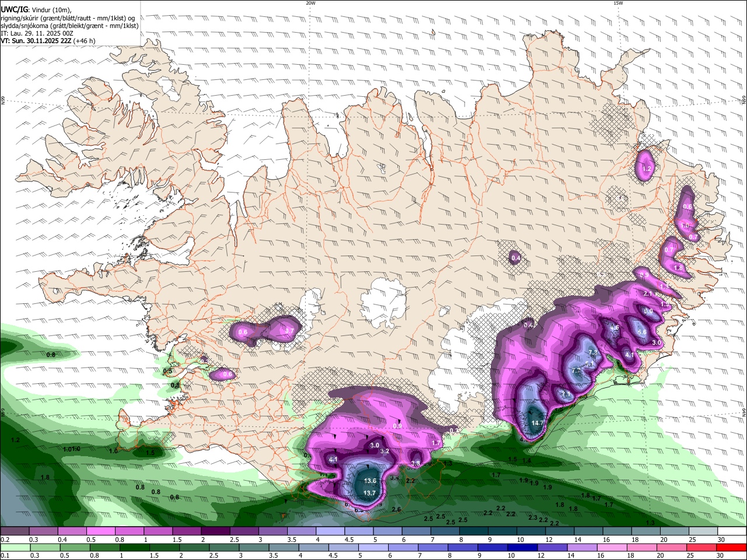Screen dimensions: 747x560
Task: Select the 5.6 precipitation value in the southeast
Action: pyautogui.click(x=642, y=332)
